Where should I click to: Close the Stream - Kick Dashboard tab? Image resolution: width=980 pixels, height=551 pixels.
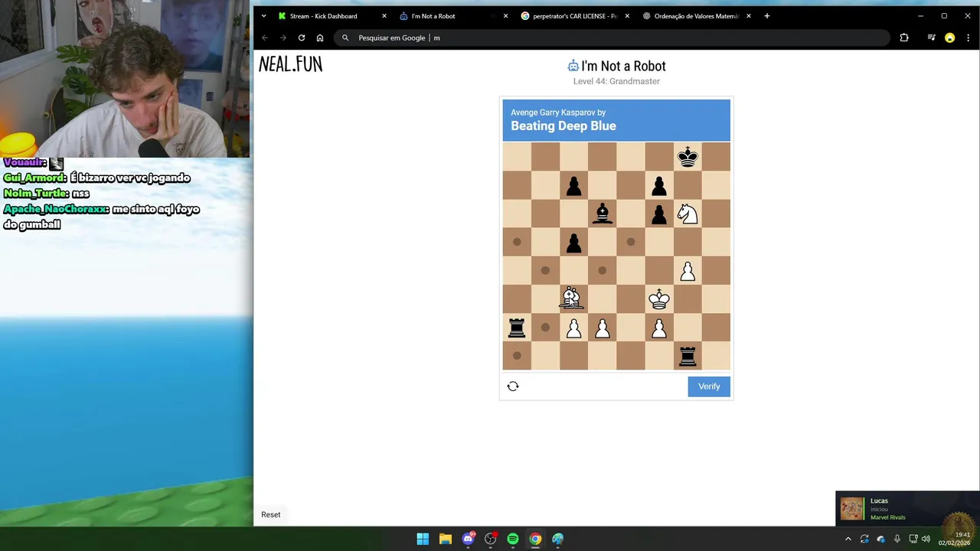(x=384, y=16)
